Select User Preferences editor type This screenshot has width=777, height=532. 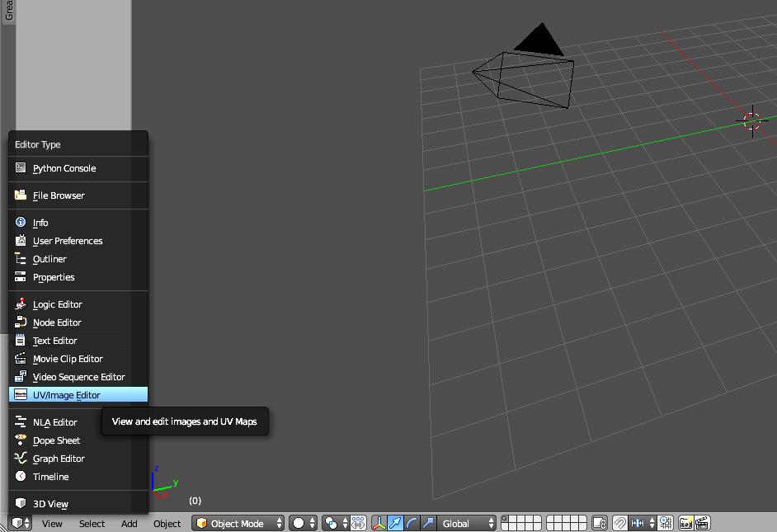78,241
